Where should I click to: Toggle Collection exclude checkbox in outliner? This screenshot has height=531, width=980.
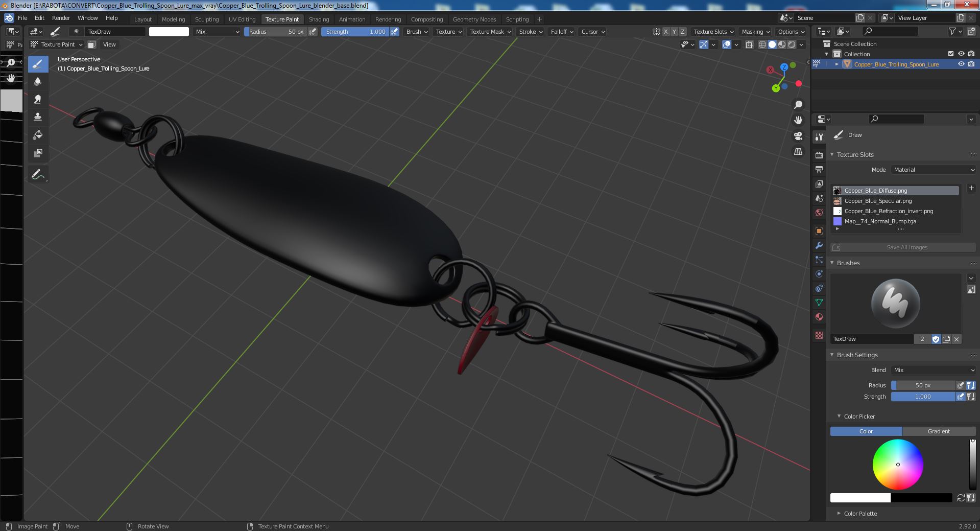[951, 54]
